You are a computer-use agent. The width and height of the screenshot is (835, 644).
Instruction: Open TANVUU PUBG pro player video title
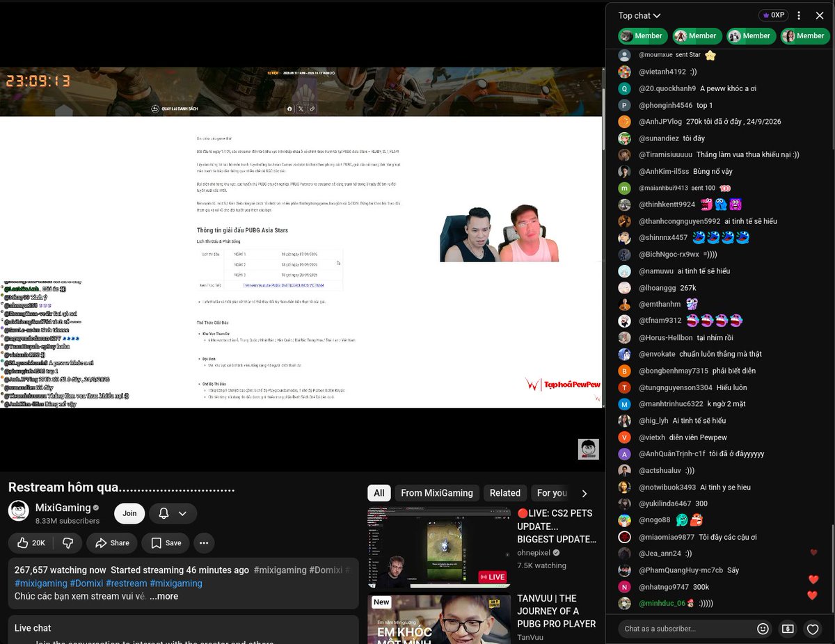[x=556, y=611]
